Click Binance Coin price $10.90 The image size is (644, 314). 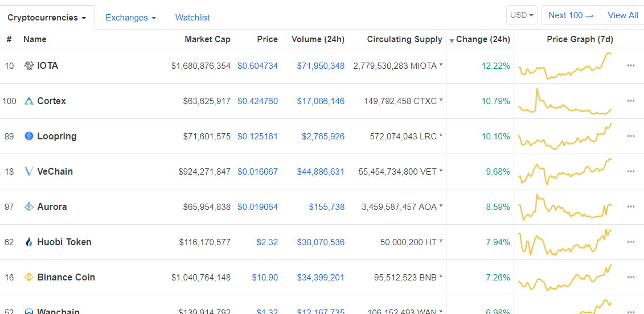click(x=265, y=278)
